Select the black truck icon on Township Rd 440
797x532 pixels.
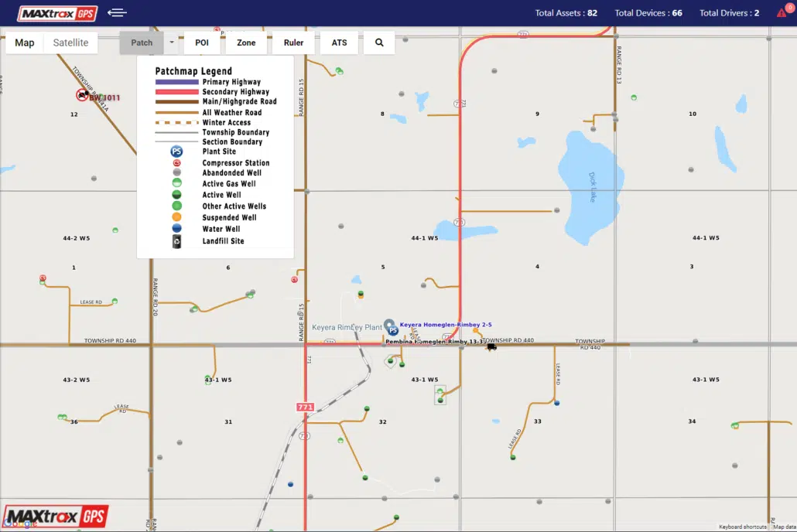click(491, 346)
